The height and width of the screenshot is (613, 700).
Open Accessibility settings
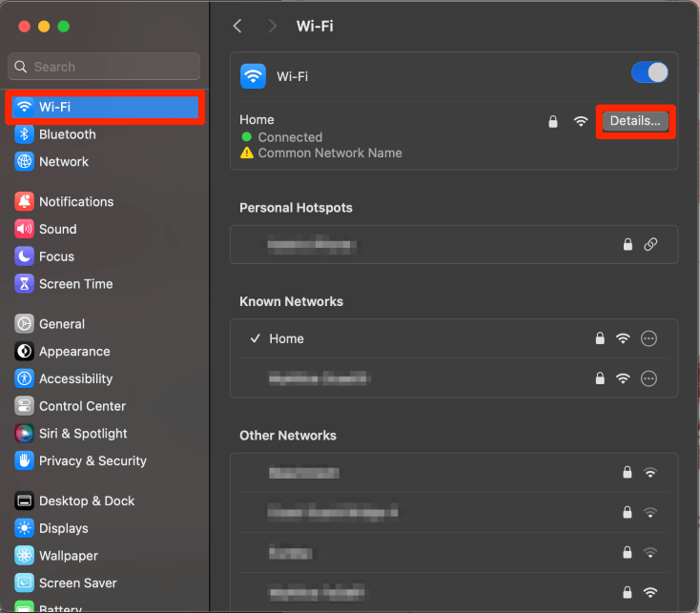point(75,378)
